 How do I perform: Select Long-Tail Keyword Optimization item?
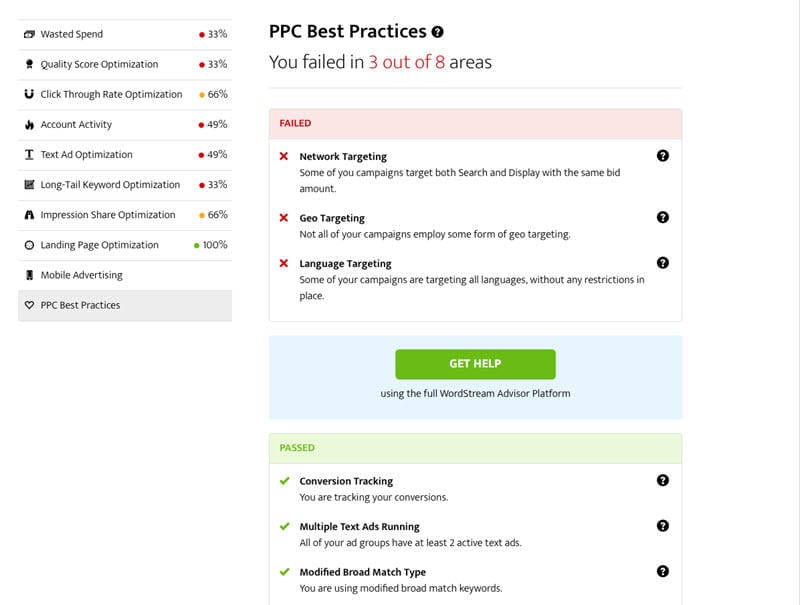[125, 185]
